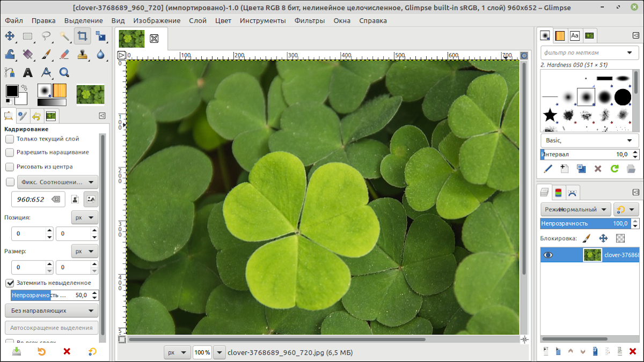Screen dimensions: 644x362
Task: Enable 'Только текущий слой' checkbox
Action: click(x=10, y=139)
